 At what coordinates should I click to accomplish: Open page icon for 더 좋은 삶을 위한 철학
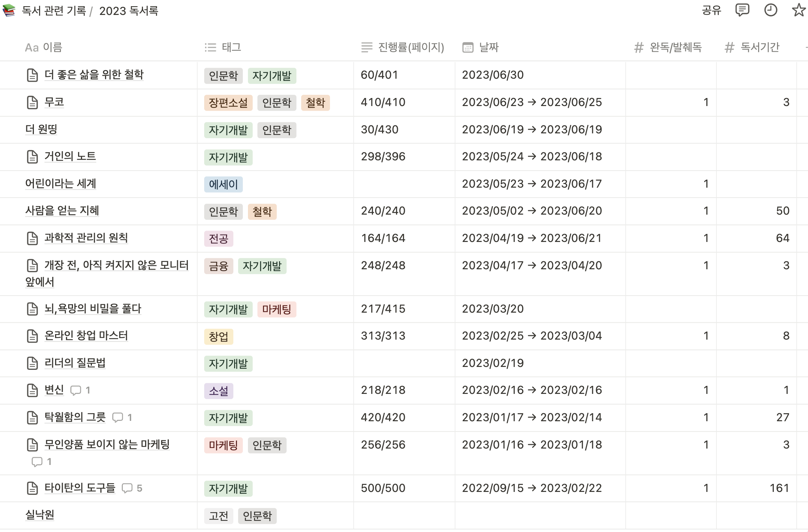click(32, 75)
